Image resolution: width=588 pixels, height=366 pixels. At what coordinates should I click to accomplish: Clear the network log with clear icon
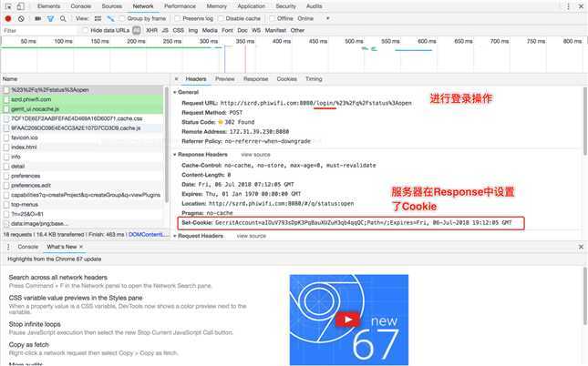coord(21,18)
